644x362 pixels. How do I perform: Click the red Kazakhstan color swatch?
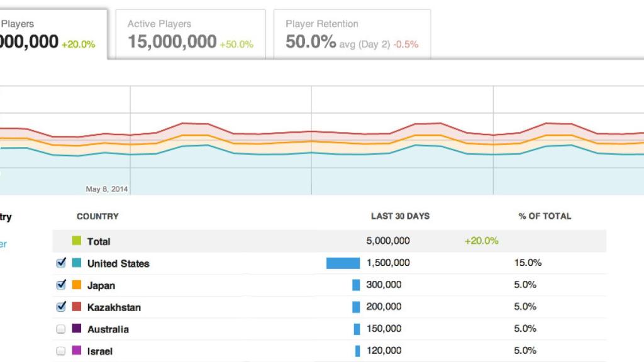[77, 307]
